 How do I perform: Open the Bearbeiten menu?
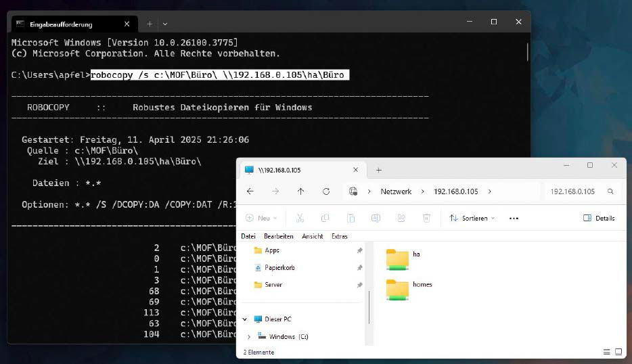pos(279,236)
